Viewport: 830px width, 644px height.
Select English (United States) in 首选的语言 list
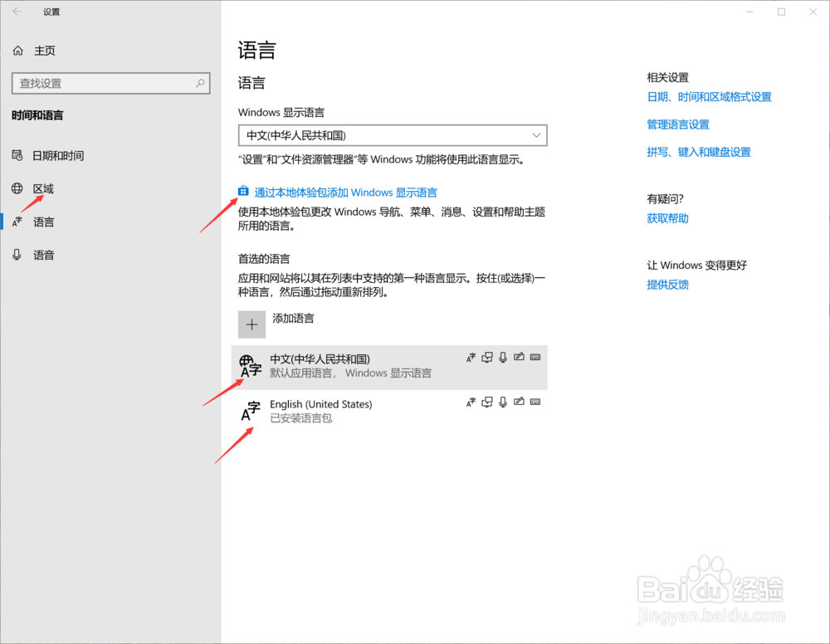point(349,410)
